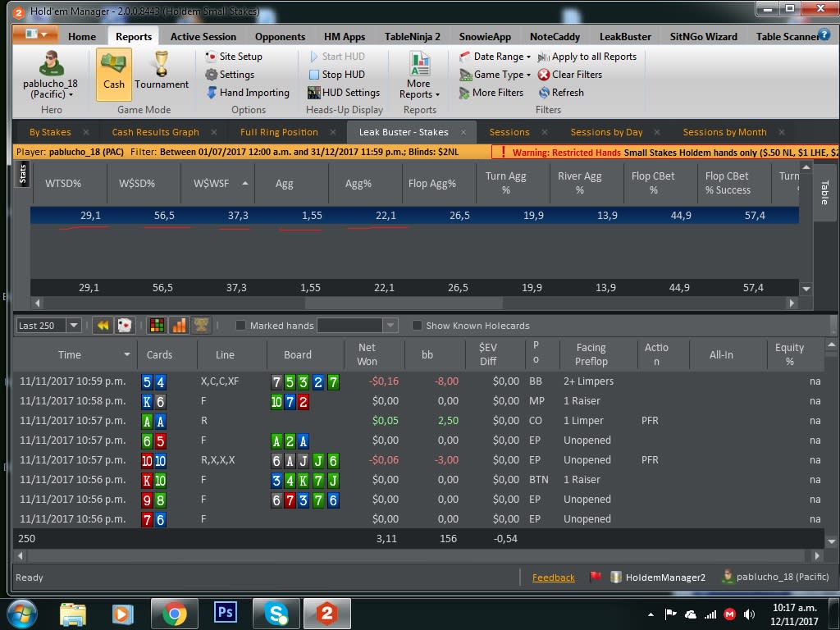Switch to the Active Session tab
The height and width of the screenshot is (630, 840).
point(203,36)
